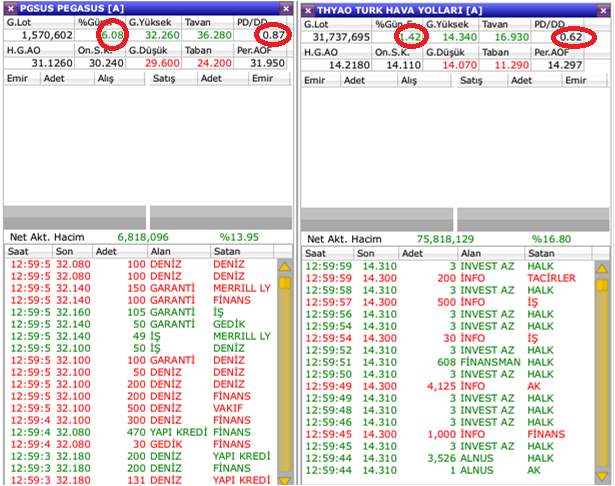Image resolution: width=615 pixels, height=486 pixels.
Task: Select THYAO percentage %16.80
Action: click(x=551, y=239)
